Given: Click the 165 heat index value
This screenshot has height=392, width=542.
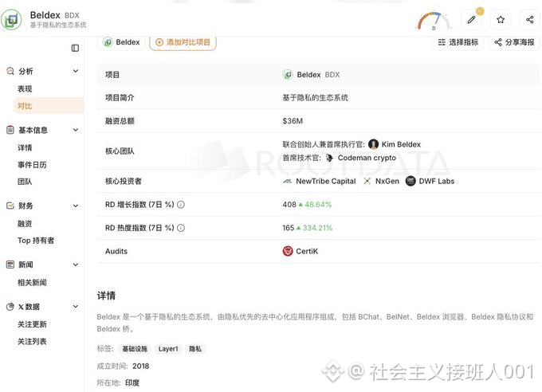Looking at the screenshot, I should pyautogui.click(x=289, y=228).
